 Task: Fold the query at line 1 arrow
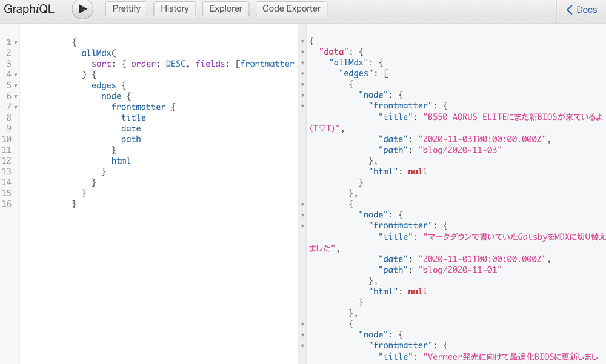tap(16, 42)
